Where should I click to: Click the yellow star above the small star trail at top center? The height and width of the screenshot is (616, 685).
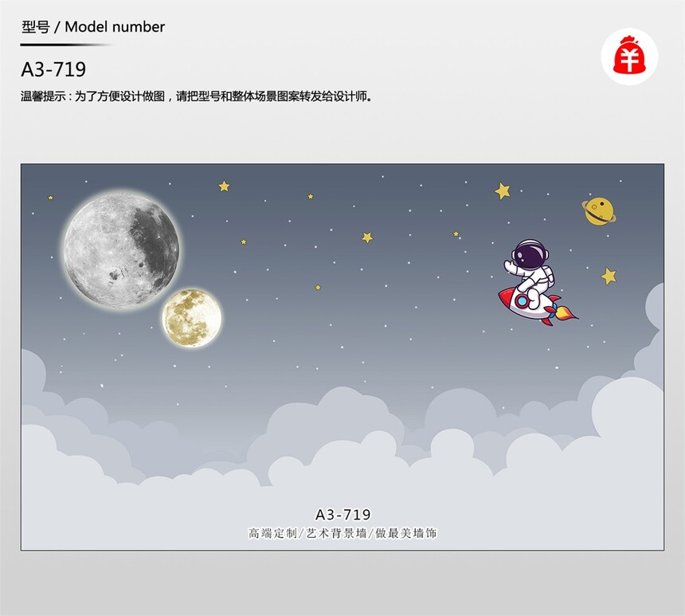coord(224,186)
